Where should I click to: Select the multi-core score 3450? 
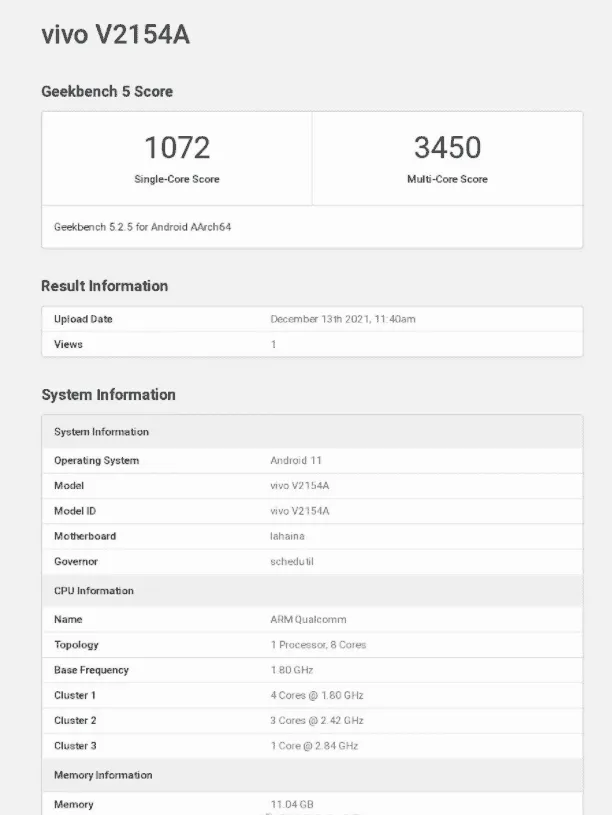tap(447, 148)
